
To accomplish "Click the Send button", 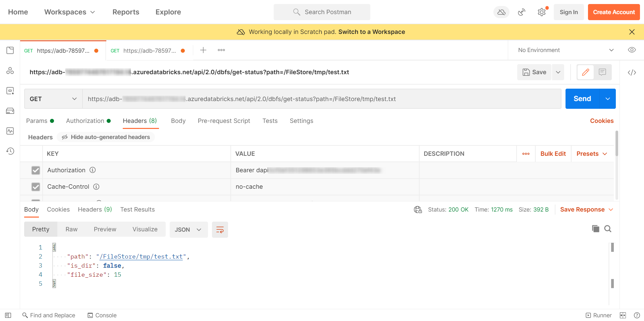I will click(582, 99).
